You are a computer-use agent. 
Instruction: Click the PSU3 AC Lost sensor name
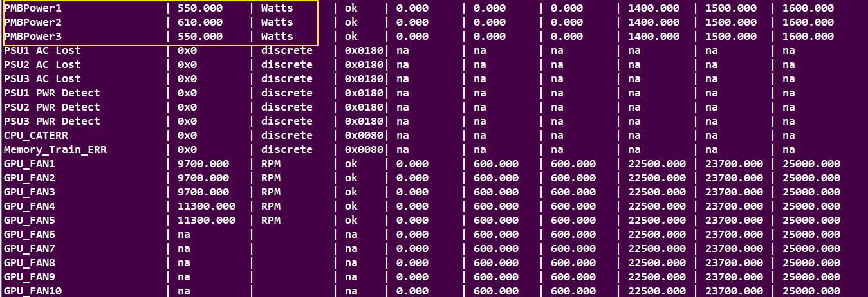coord(42,79)
